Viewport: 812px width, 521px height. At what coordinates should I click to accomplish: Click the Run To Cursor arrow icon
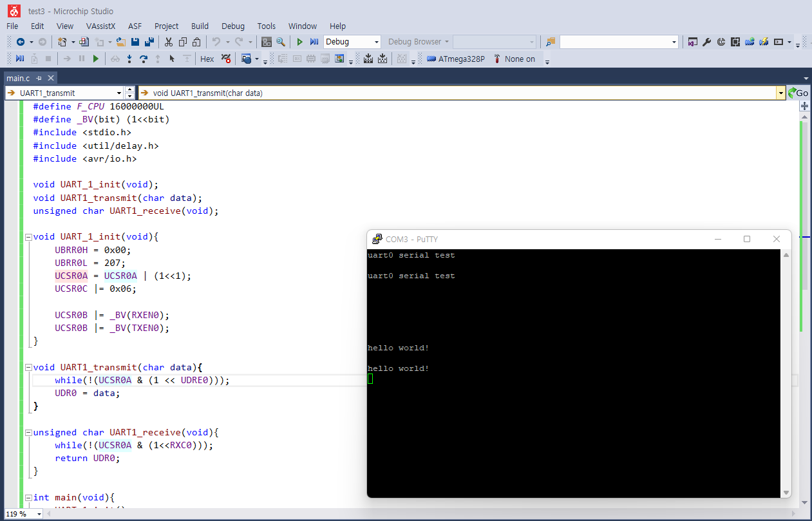172,59
